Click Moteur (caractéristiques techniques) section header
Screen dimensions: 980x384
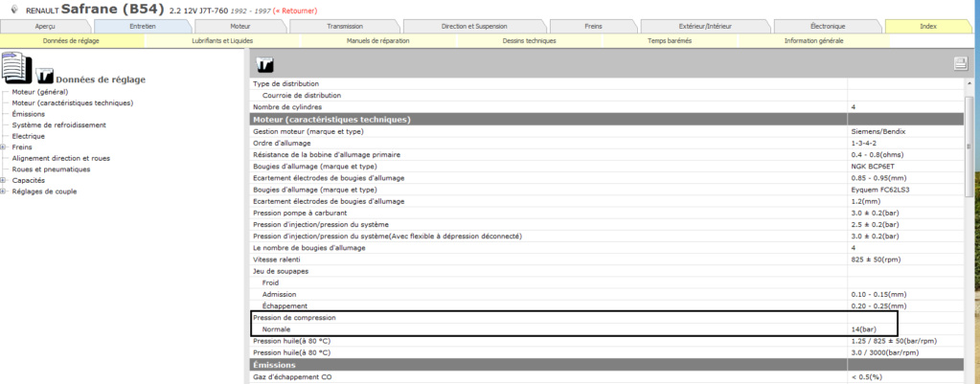[x=607, y=120]
